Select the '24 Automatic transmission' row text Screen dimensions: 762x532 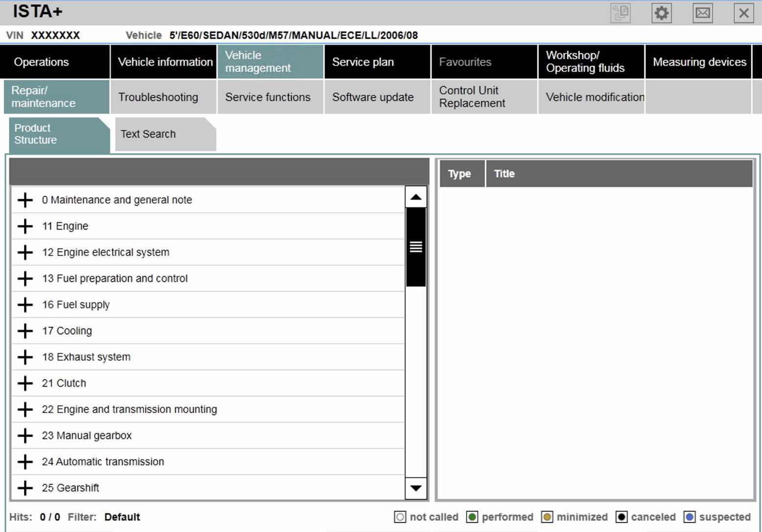pyautogui.click(x=103, y=461)
